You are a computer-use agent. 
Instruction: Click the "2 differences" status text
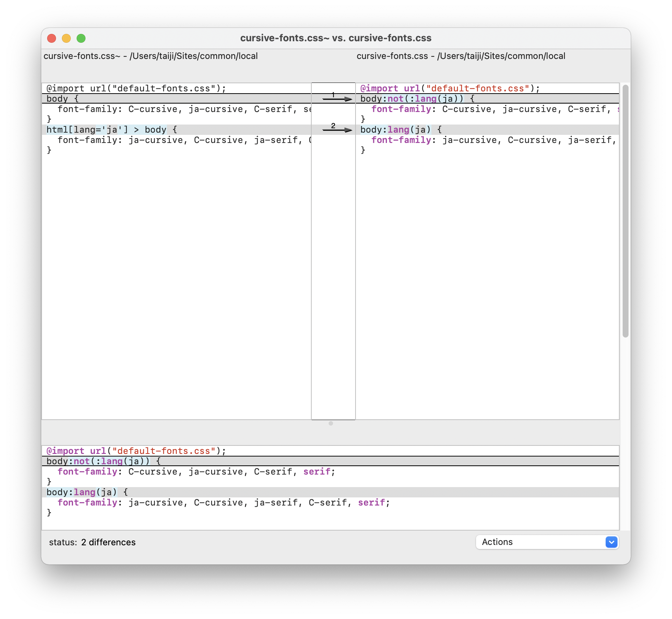pos(108,542)
